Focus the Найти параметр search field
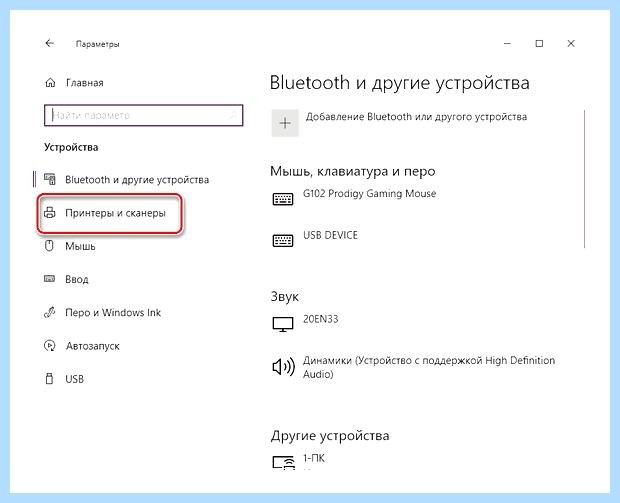This screenshot has width=620, height=503. (144, 115)
